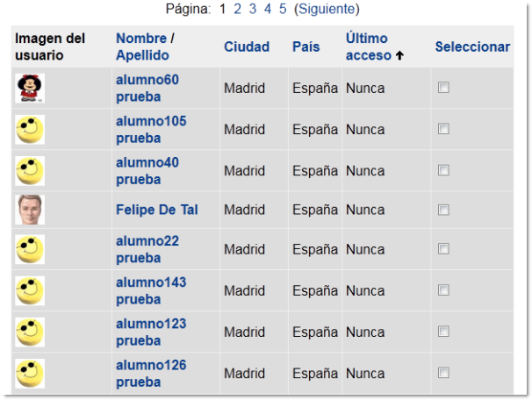The image size is (532, 400).
Task: Tick the checkbox for alumno60 prueba
Action: tap(443, 88)
